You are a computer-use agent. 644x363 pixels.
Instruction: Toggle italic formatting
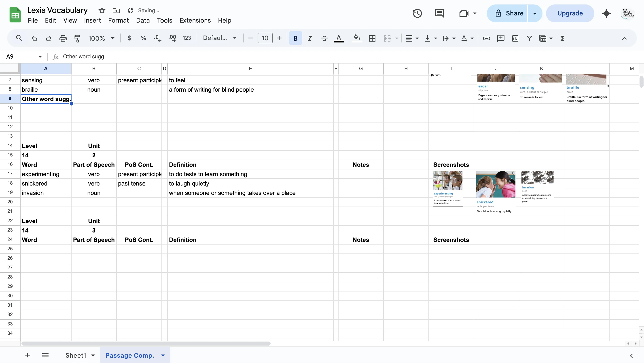(309, 38)
